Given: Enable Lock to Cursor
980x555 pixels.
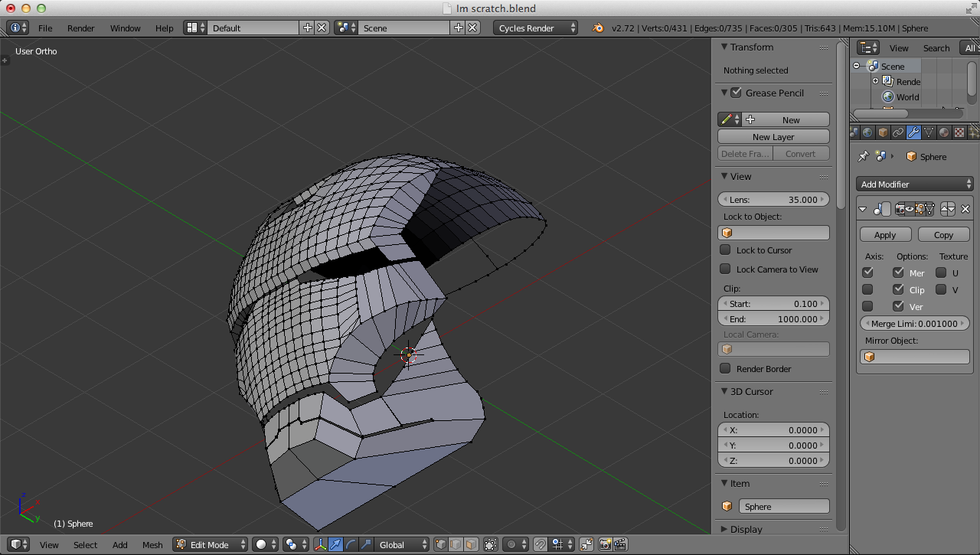Looking at the screenshot, I should tap(725, 250).
